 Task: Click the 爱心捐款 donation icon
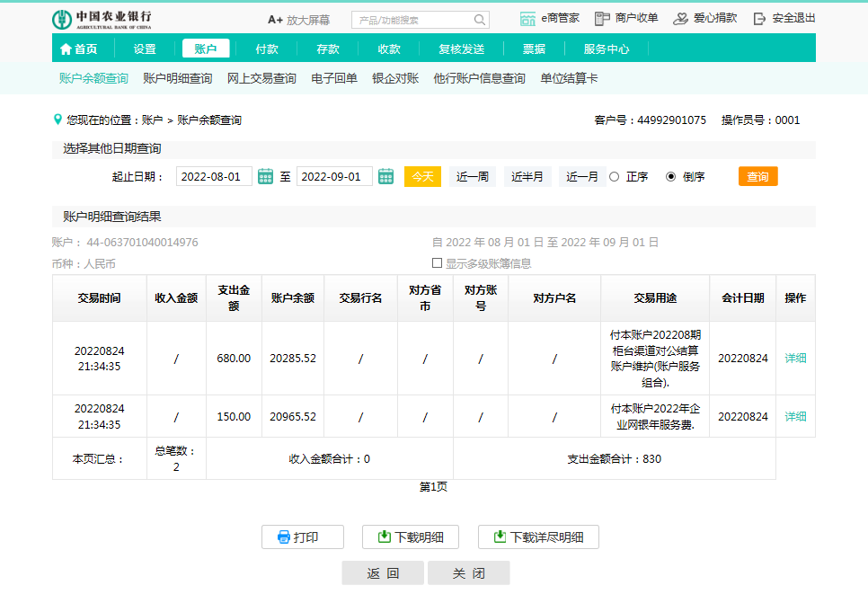tap(680, 19)
